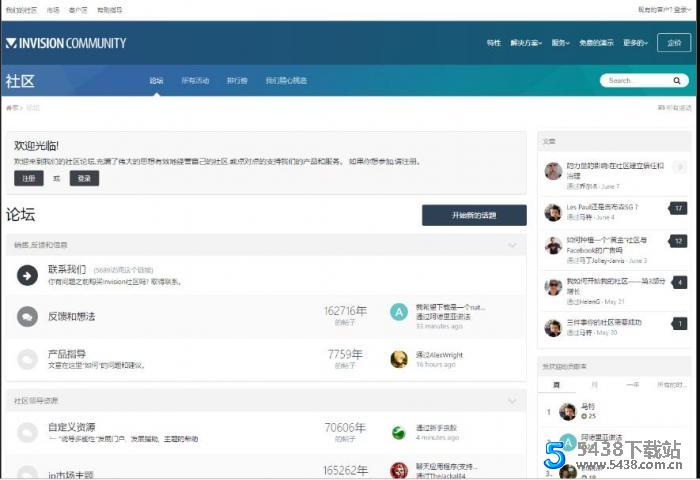Click 特性 in the top navigation
This screenshot has width=700, height=480.
494,43
